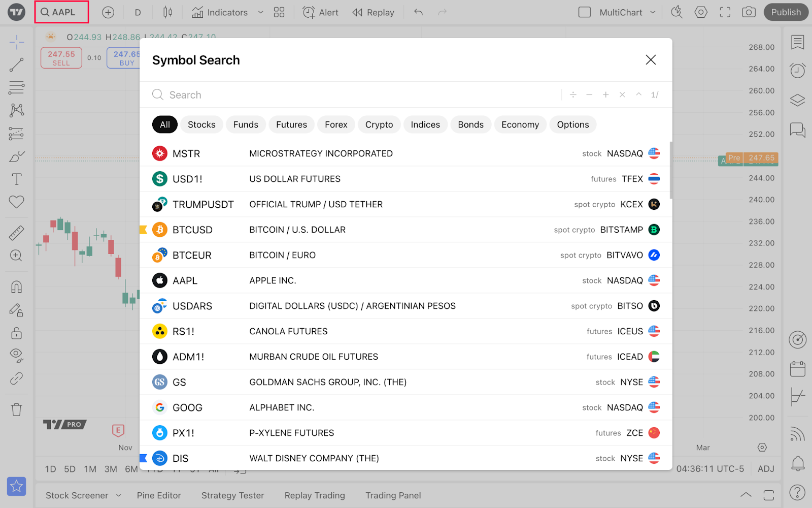Select the Options filter tab

[573, 124]
